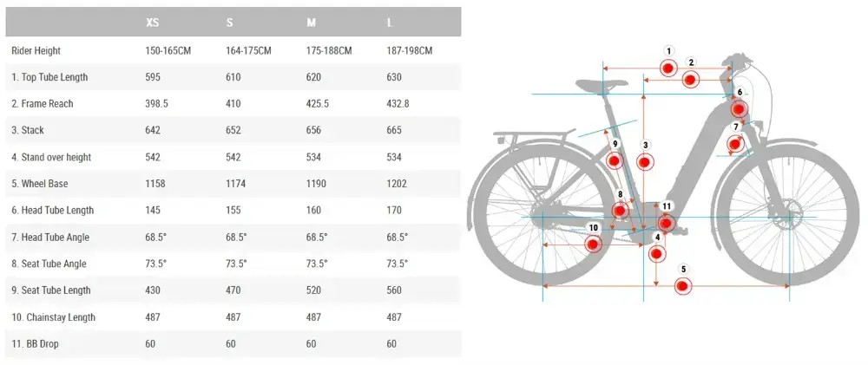
Task: Click the Rider Height row label
Action: [x=36, y=50]
